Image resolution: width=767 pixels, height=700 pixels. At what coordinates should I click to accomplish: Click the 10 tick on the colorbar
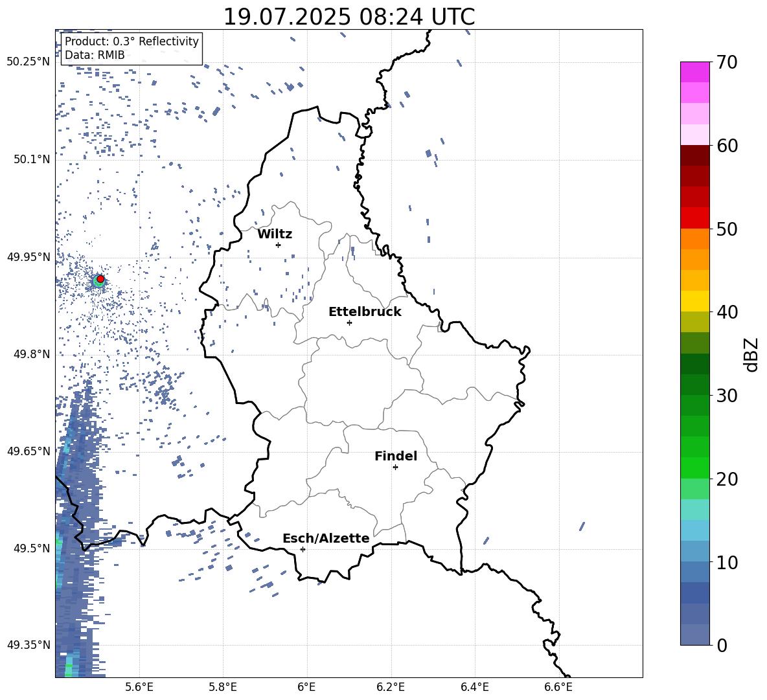coord(726,562)
